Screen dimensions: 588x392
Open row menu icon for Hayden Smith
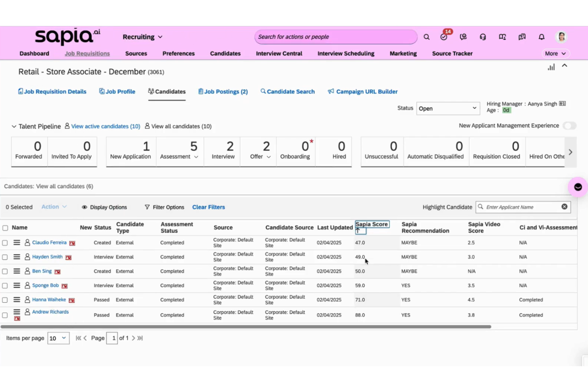[x=17, y=257]
